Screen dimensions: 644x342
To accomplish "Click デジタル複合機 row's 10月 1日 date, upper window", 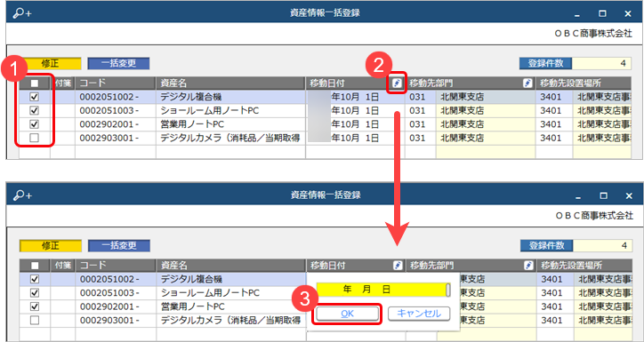I will click(355, 97).
